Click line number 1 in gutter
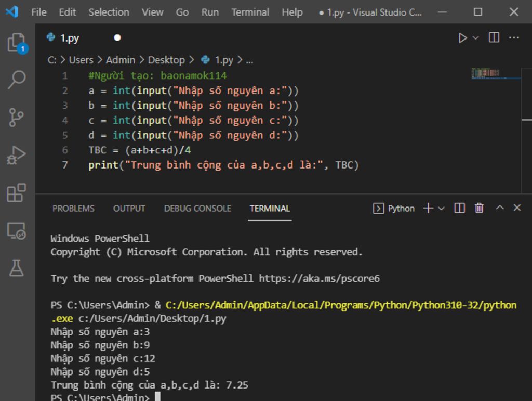Viewport: 532px width, 401px height. (65, 75)
